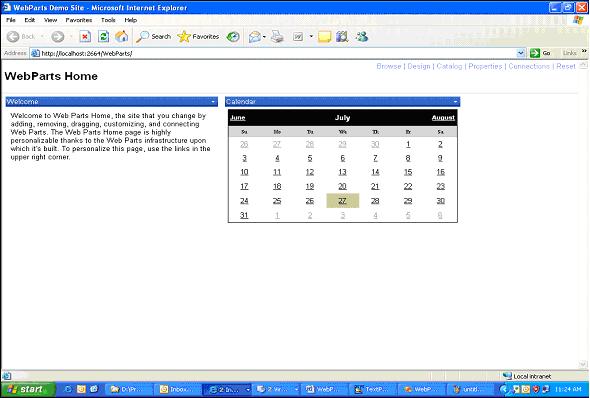Open the Calendar web part verbs menu arrow
Viewport: 590px width, 398px height.
pyautogui.click(x=455, y=102)
